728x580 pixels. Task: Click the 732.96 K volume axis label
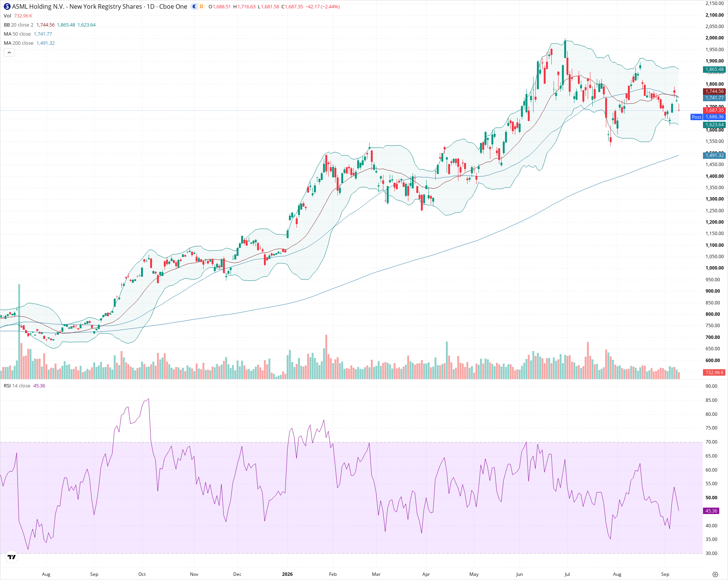(714, 373)
